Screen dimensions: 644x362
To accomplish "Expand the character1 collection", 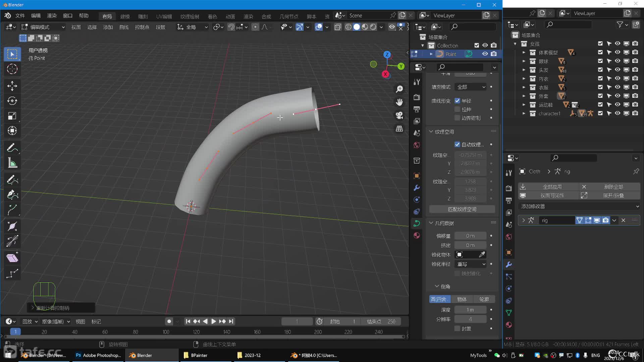I will tap(524, 113).
